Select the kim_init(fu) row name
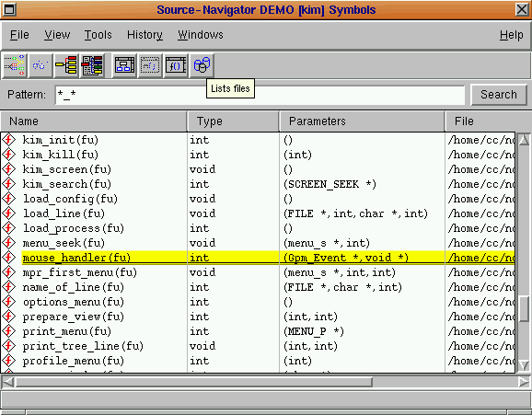 pyautogui.click(x=61, y=140)
